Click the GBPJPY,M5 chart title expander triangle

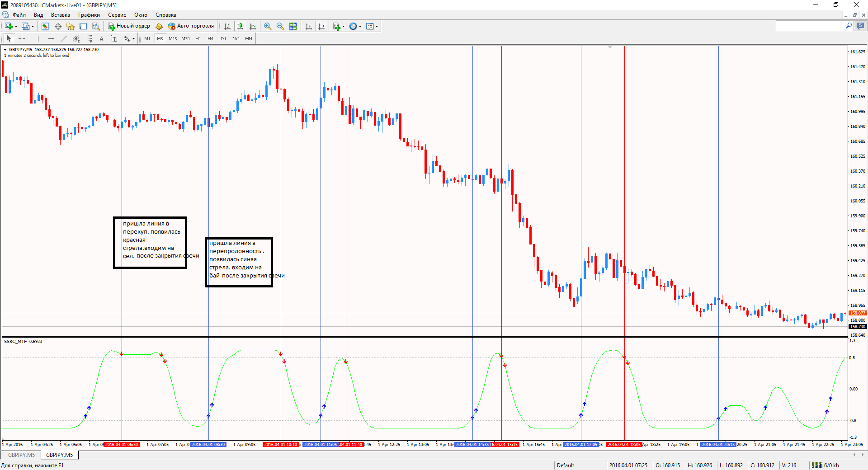click(5, 50)
